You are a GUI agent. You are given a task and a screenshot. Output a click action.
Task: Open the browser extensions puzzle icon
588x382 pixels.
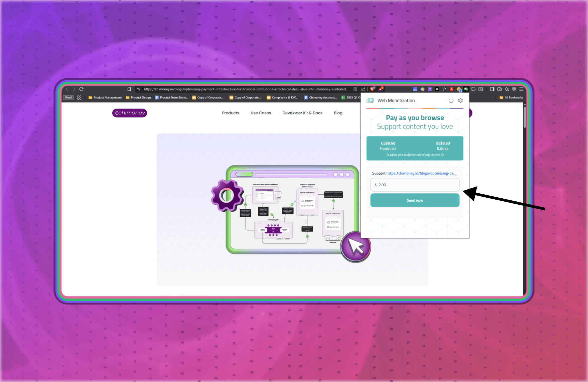click(473, 89)
